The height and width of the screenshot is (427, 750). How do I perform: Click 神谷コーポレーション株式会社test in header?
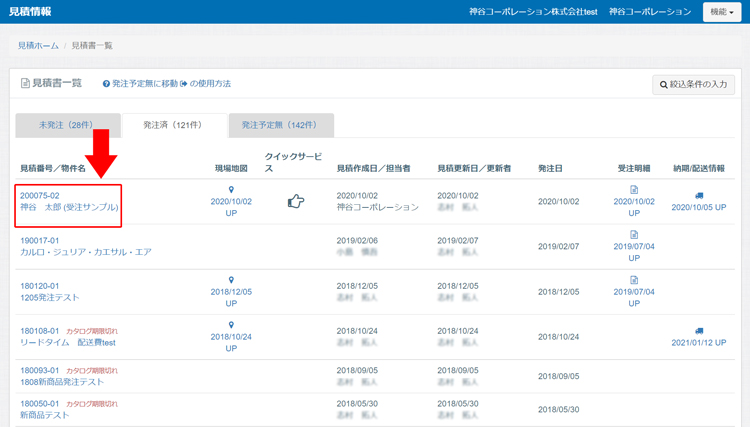click(x=533, y=11)
